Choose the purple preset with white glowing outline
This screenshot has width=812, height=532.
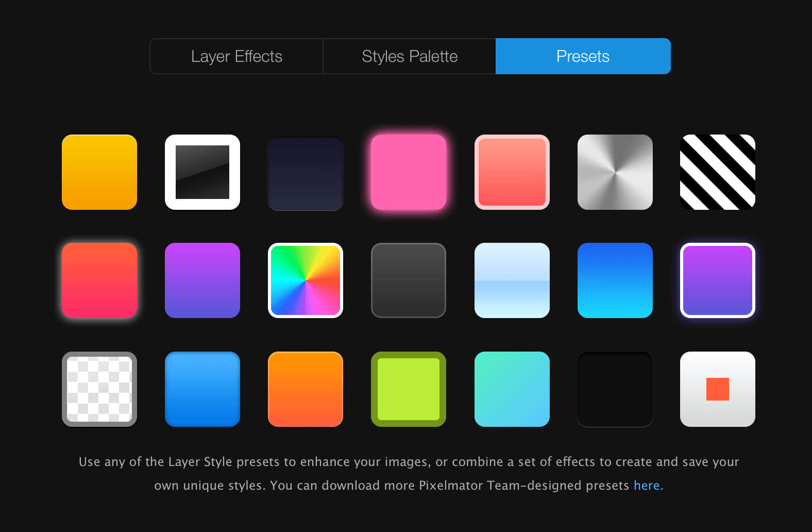[718, 280]
